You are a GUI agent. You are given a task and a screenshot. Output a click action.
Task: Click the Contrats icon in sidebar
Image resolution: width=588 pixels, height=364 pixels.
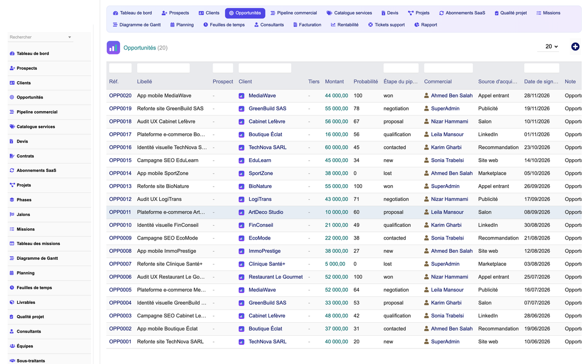pos(12,156)
